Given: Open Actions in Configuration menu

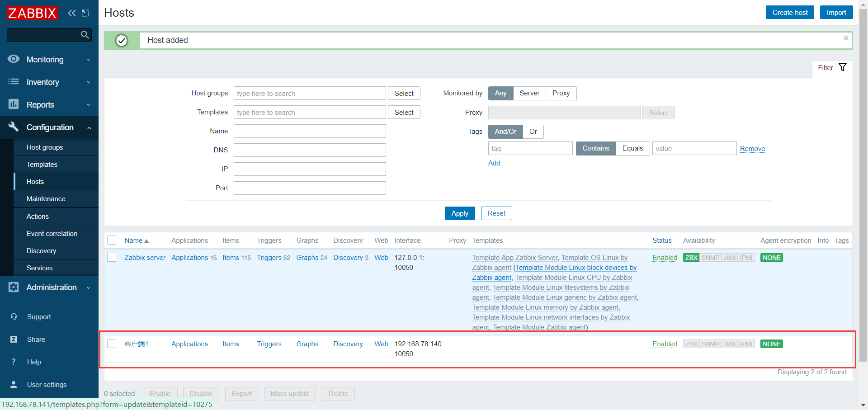Looking at the screenshot, I should 38,217.
